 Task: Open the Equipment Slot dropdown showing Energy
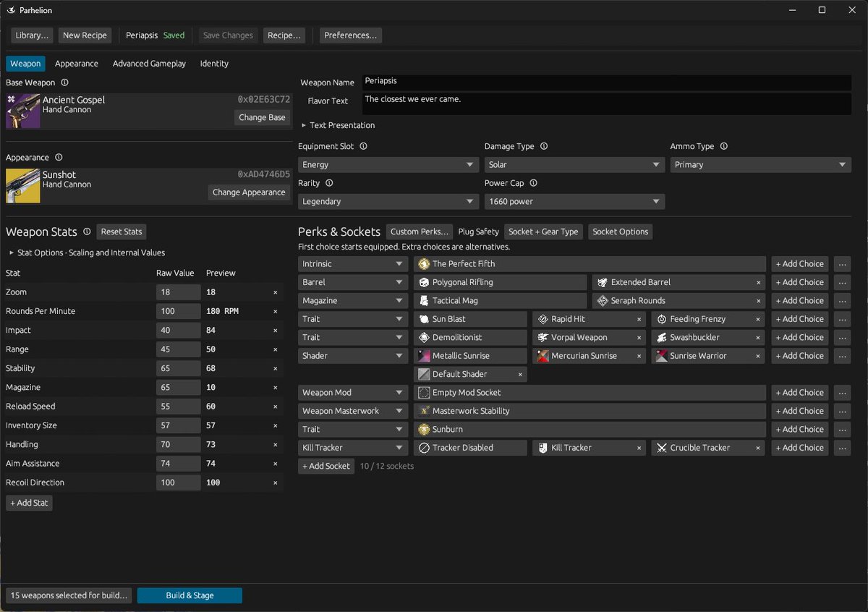(388, 165)
